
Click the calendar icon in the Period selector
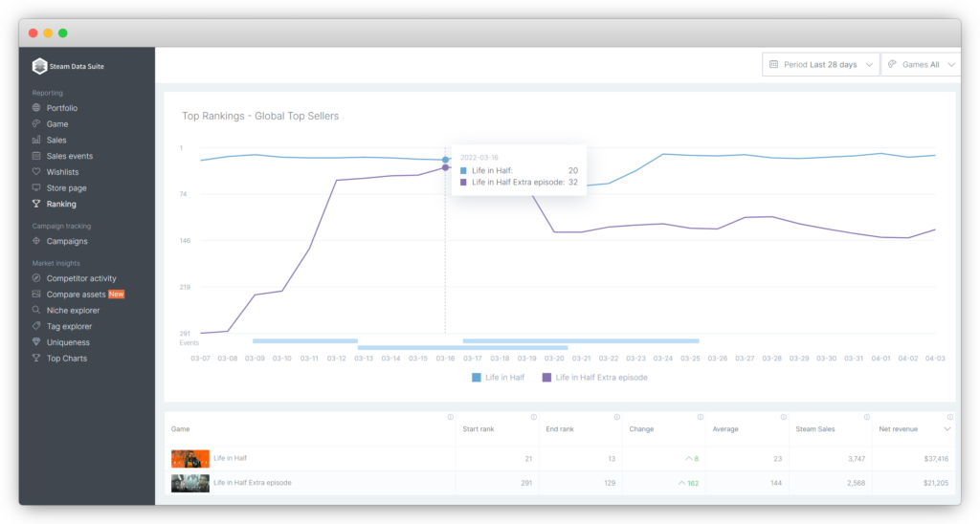pyautogui.click(x=773, y=64)
